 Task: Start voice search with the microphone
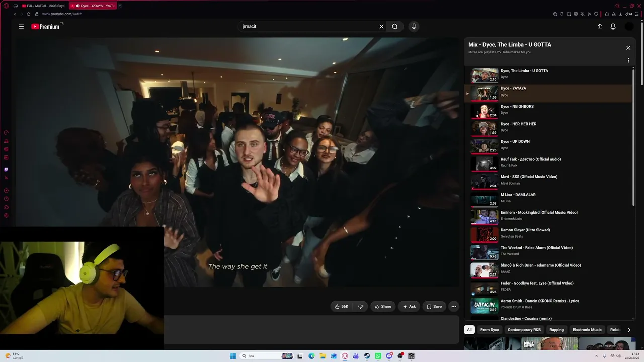pyautogui.click(x=414, y=27)
